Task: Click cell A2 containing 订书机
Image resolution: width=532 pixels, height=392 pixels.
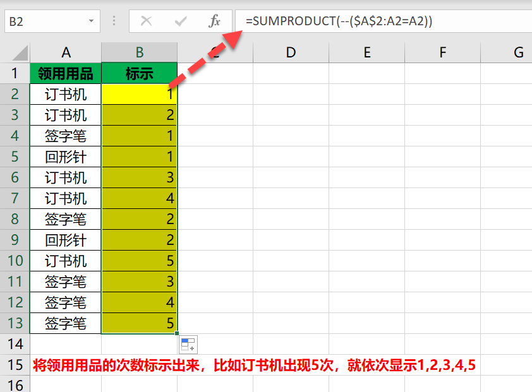Action: 66,94
